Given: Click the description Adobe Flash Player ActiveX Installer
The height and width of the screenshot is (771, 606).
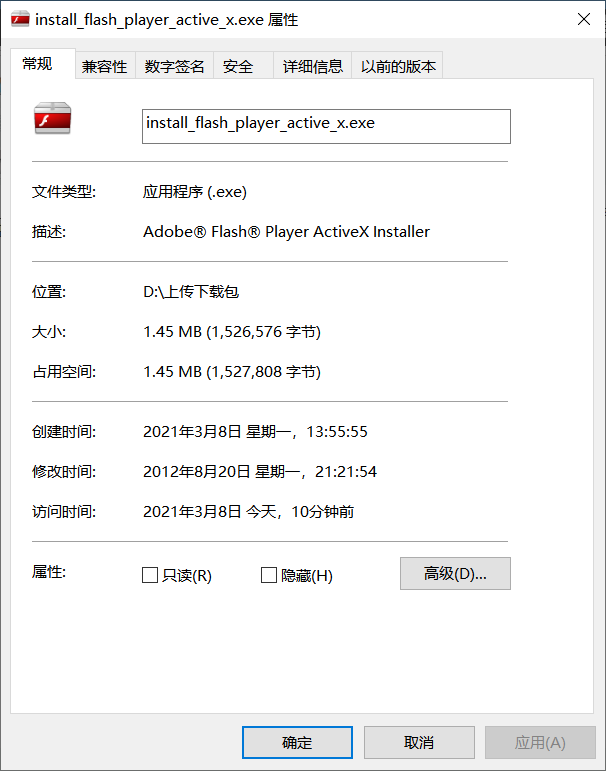Looking at the screenshot, I should point(286,232).
